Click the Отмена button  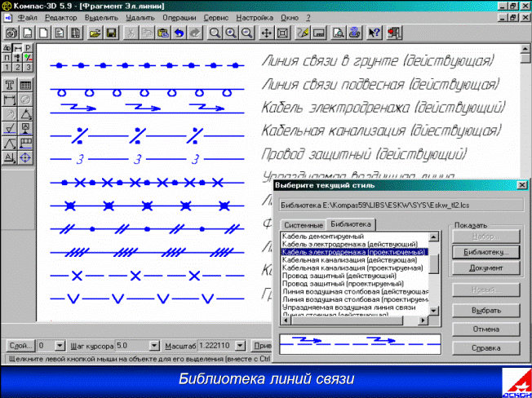(486, 329)
